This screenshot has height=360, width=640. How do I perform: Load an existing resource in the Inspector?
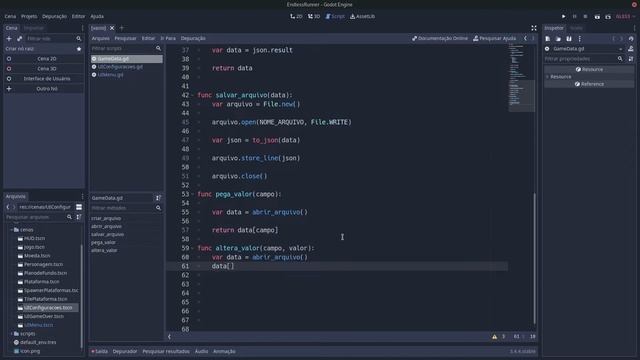point(558,39)
